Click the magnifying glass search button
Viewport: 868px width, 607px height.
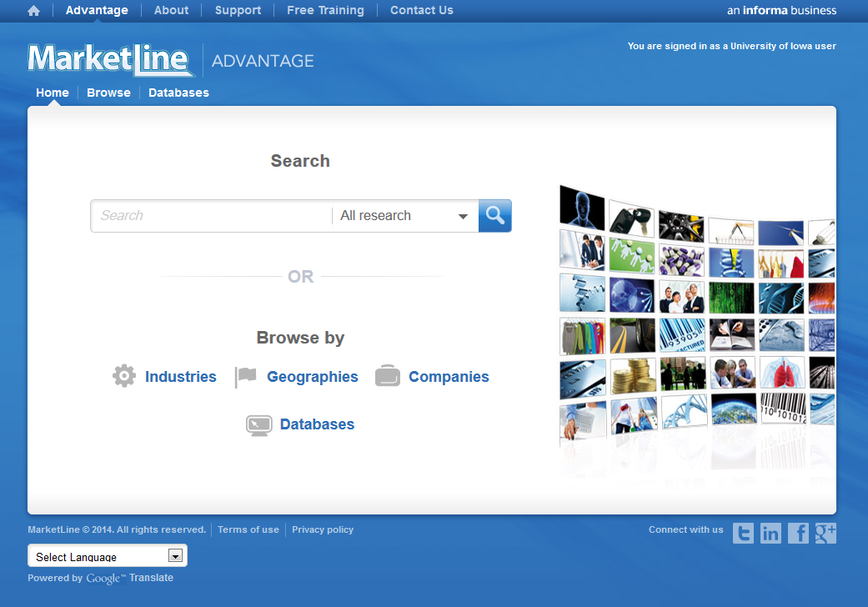click(x=494, y=216)
